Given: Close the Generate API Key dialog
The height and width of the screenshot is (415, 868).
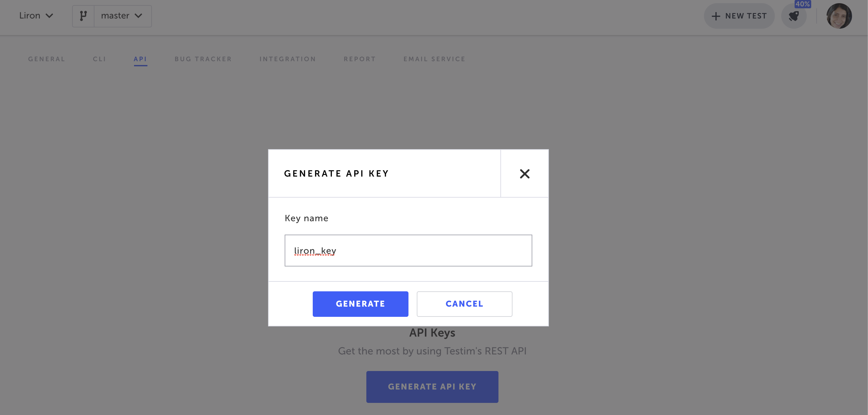Looking at the screenshot, I should (524, 174).
